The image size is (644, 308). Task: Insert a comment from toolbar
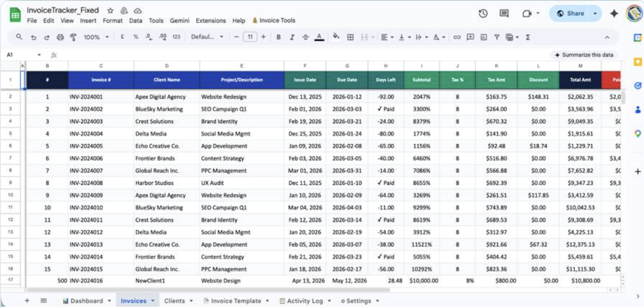pos(471,37)
